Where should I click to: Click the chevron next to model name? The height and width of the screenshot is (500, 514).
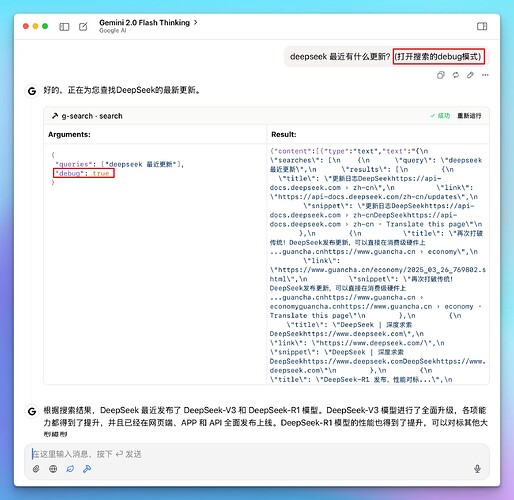click(195, 22)
